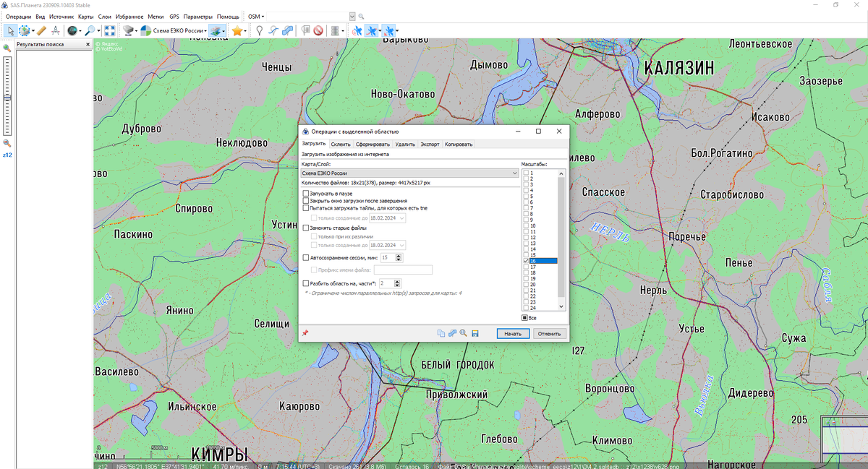Image resolution: width=868 pixels, height=469 pixels.
Task: Switch to the 'Склеить' tab
Action: [x=341, y=145]
